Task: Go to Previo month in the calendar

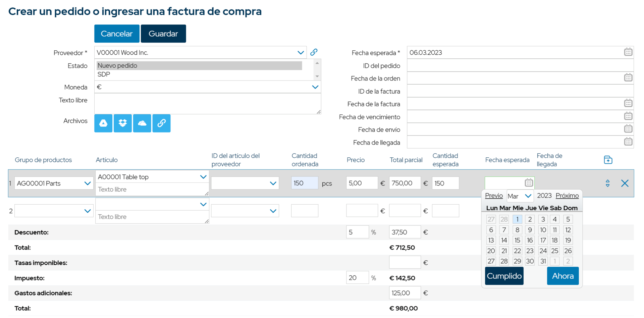Action: point(493,196)
